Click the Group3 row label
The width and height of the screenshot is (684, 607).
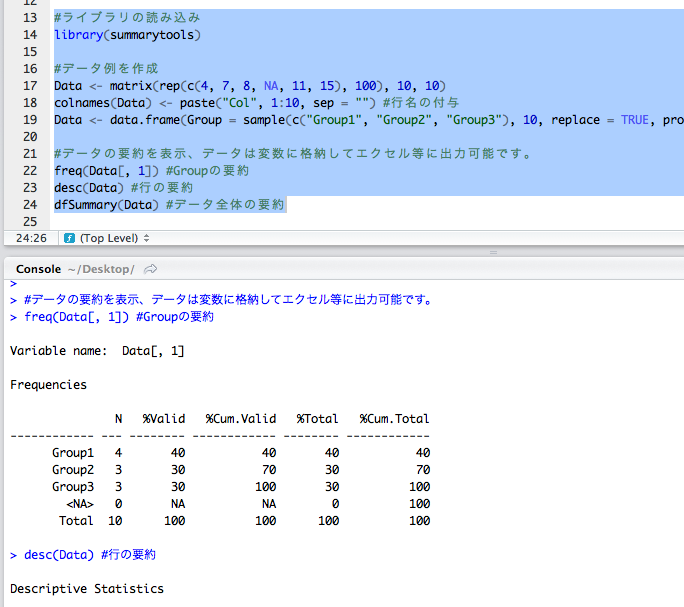tap(73, 487)
